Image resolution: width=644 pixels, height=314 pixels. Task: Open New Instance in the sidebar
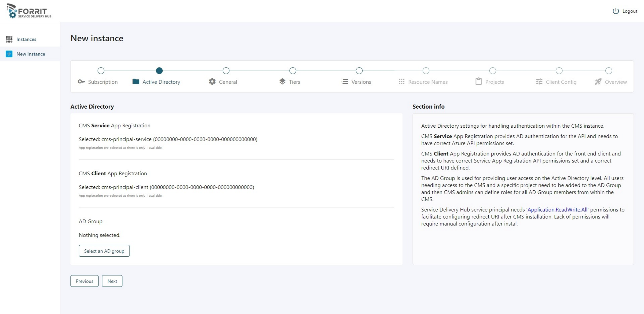point(31,54)
